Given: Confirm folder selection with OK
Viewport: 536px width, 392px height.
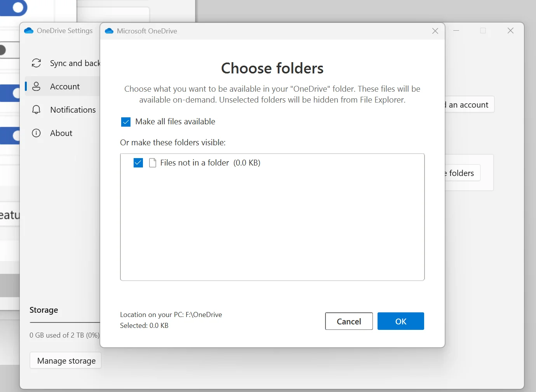Looking at the screenshot, I should [401, 321].
